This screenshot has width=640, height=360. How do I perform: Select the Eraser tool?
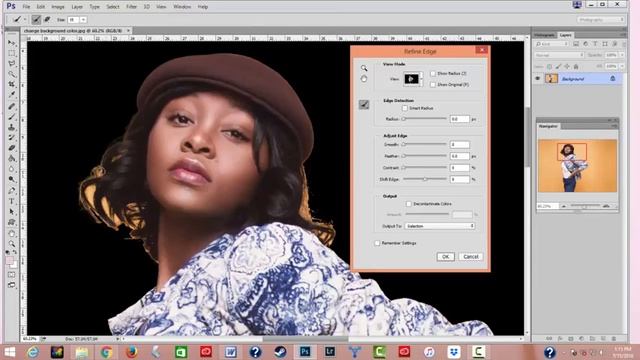click(12, 148)
